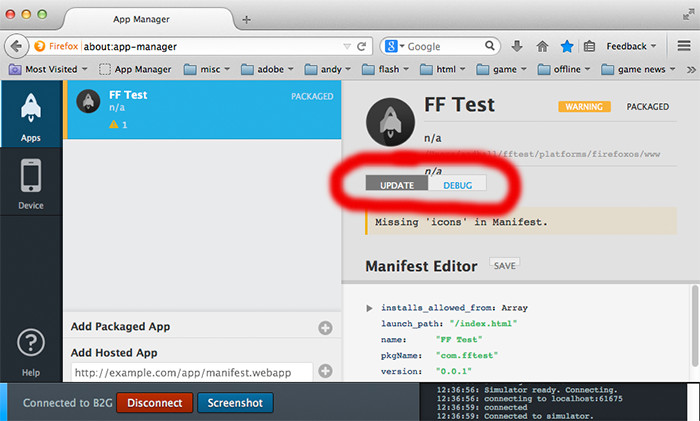Bookmark this page with the star icon
700x421 pixels.
567,46
